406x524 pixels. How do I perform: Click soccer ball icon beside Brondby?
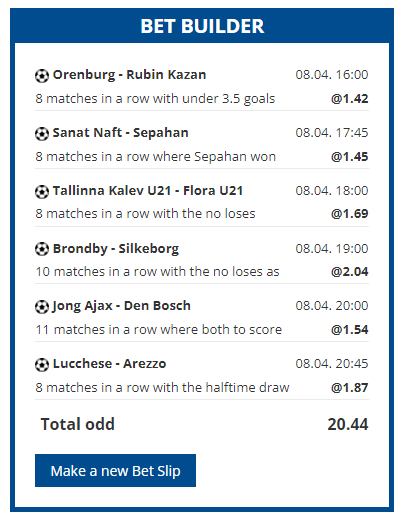click(42, 249)
